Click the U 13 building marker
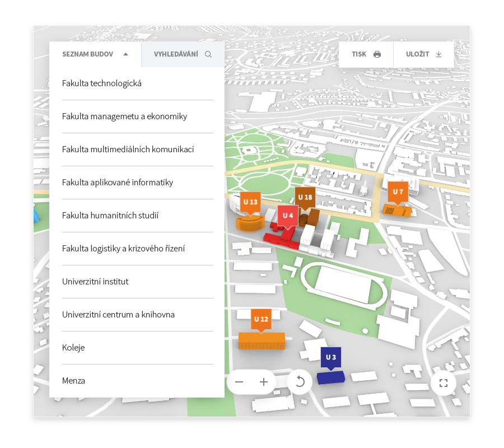 pos(250,202)
